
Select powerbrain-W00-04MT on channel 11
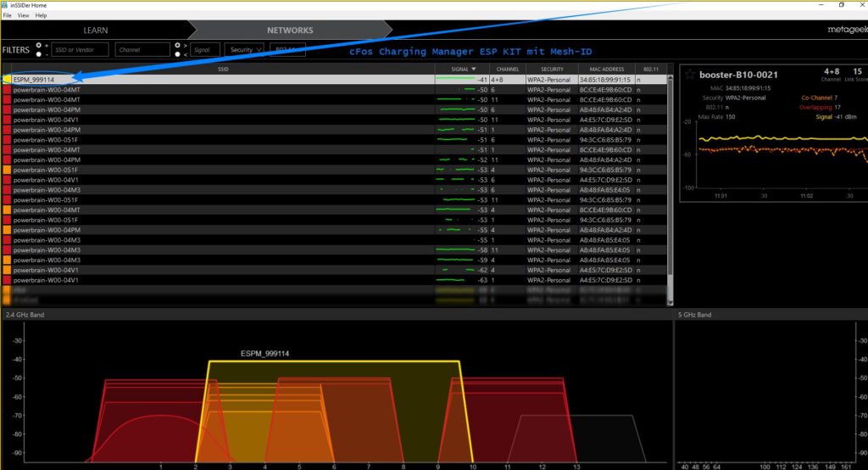[334, 100]
